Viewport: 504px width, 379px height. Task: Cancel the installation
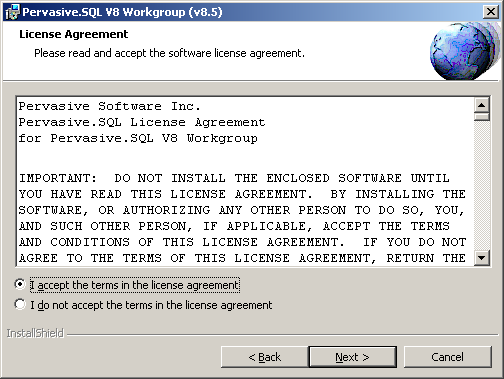[x=448, y=357]
